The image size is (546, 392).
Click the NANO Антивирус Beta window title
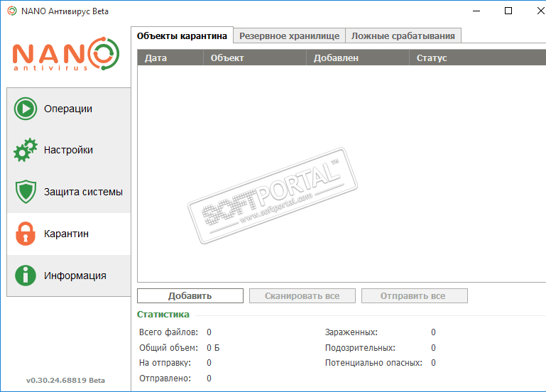[x=65, y=11]
